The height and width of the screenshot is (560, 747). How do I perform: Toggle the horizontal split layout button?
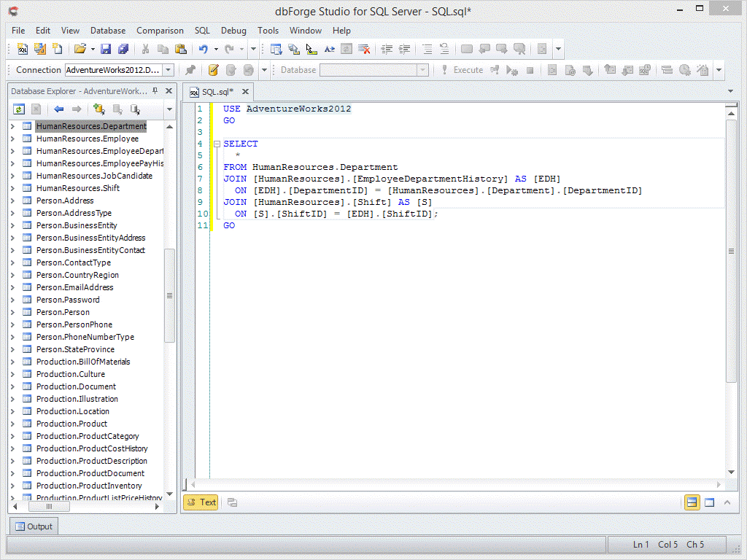[691, 502]
